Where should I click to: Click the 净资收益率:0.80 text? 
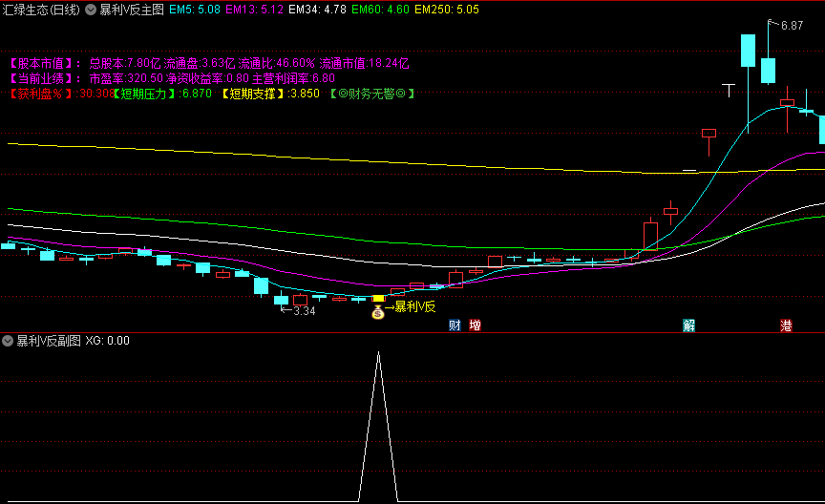coord(207,79)
